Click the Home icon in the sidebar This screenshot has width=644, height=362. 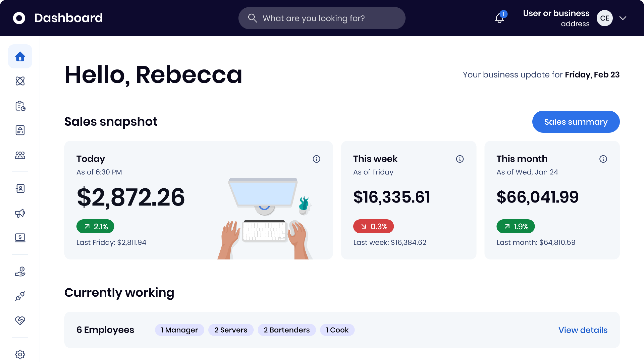[x=20, y=56]
